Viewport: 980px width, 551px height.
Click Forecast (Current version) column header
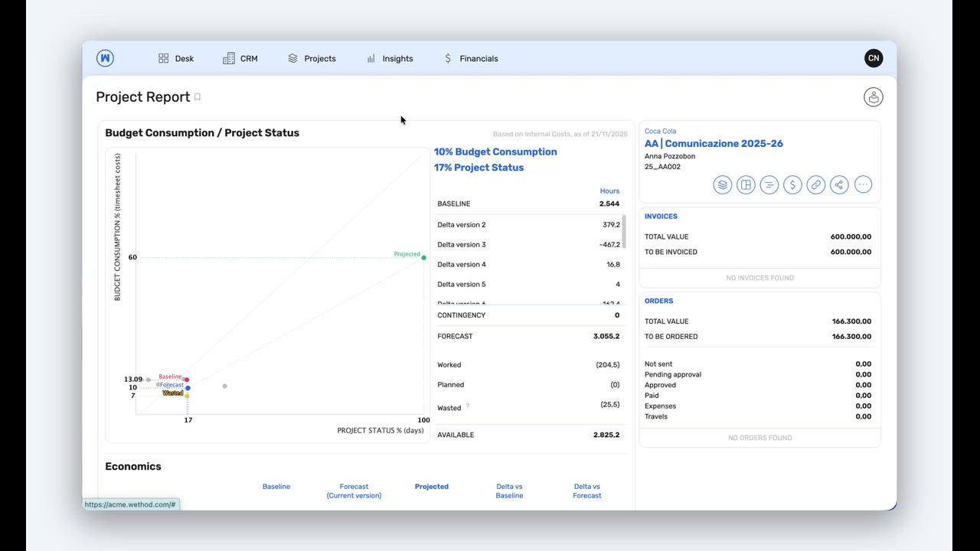point(354,491)
